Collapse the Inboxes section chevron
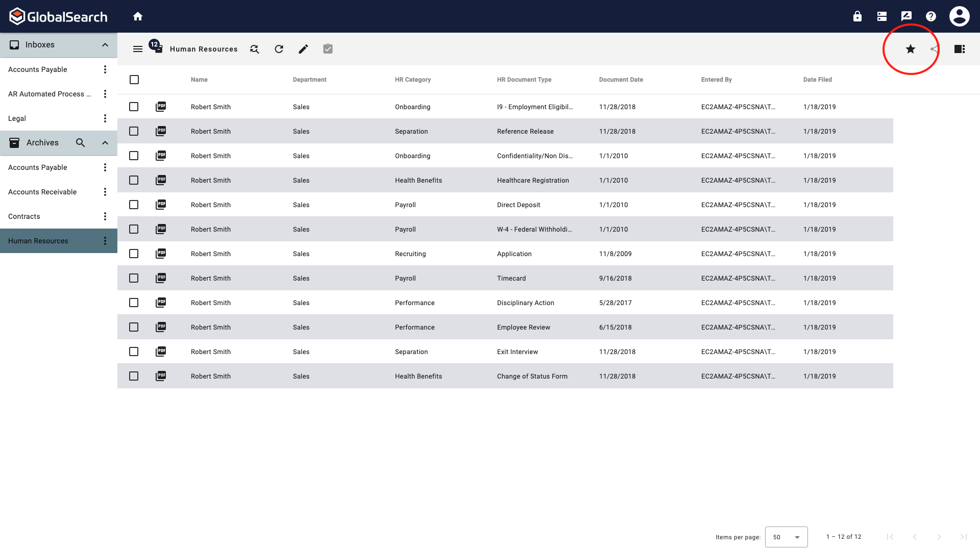Viewport: 980px width, 551px height. point(105,45)
